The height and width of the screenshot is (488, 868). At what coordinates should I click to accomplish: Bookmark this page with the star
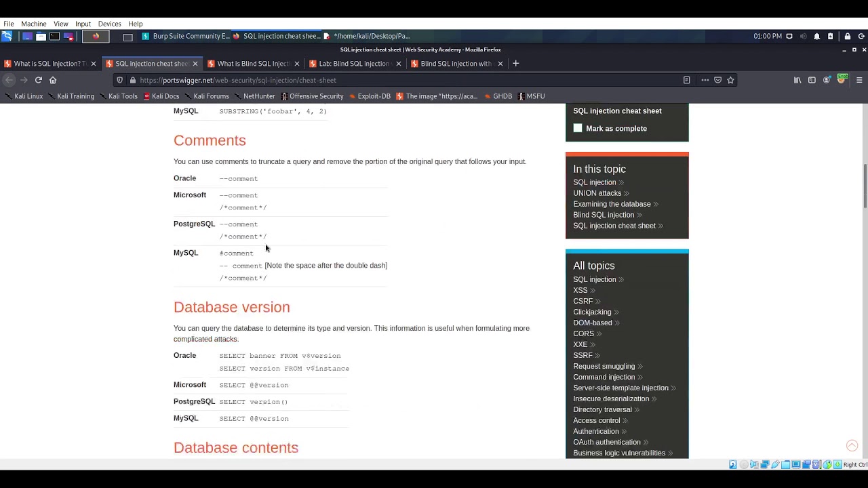tap(730, 80)
